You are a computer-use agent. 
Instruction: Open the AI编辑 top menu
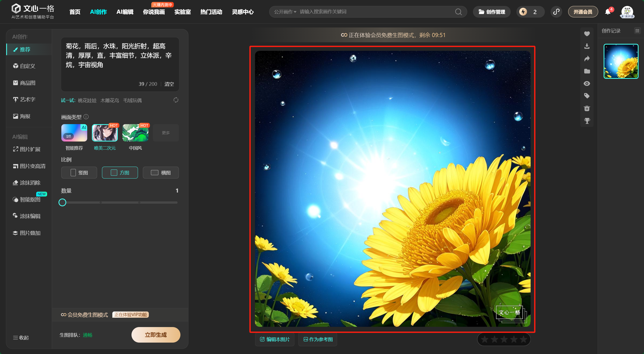click(x=125, y=12)
